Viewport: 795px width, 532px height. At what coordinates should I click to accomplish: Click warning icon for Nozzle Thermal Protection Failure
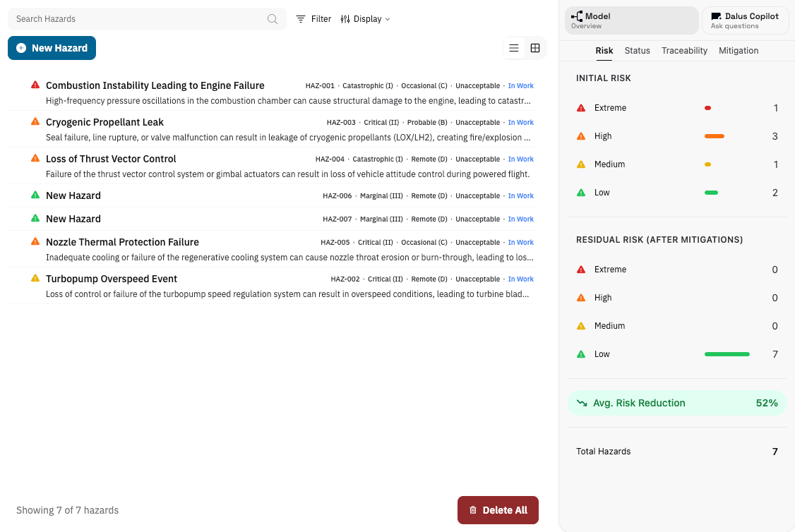click(35, 241)
